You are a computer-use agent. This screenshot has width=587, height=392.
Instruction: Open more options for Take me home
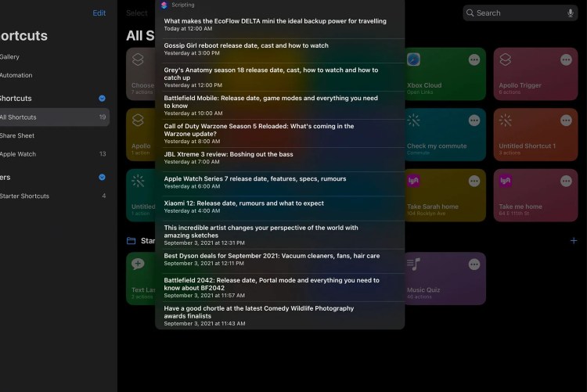tap(566, 182)
